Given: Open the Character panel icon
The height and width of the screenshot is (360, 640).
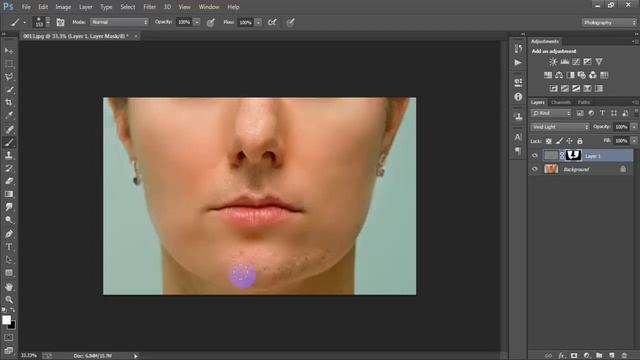Looking at the screenshot, I should [518, 137].
